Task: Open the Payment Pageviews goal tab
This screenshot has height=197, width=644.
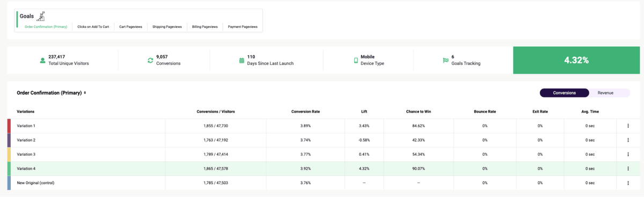Action: coord(243,26)
